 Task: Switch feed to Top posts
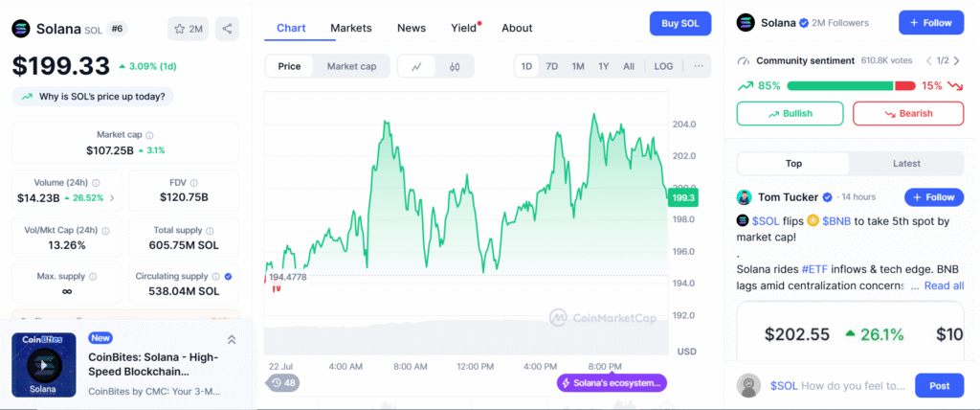[793, 164]
